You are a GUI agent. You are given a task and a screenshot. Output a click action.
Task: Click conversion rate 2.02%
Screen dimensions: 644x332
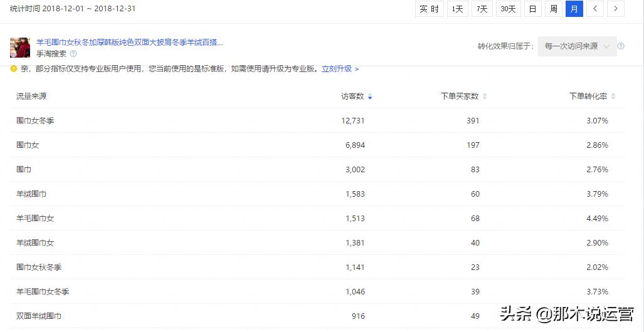597,267
